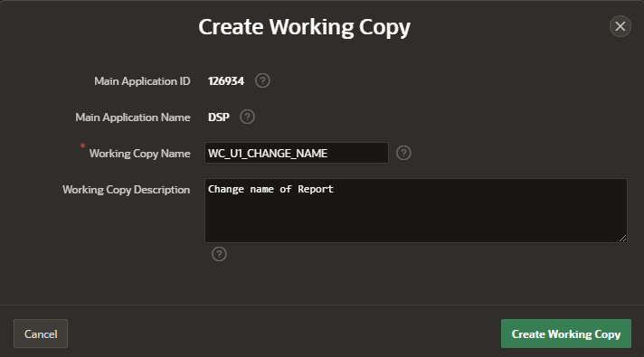Click into the Working Copy Description textarea
This screenshot has height=357, width=644.
(x=416, y=210)
